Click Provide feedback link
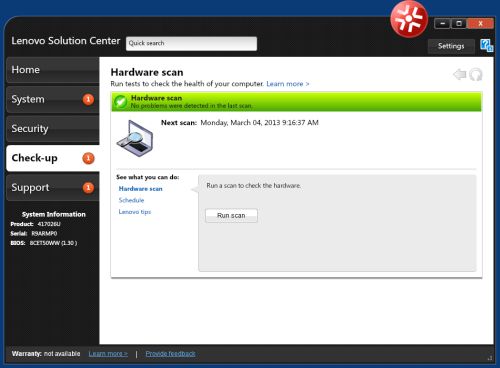Viewport: 500px width, 368px height. [x=170, y=354]
